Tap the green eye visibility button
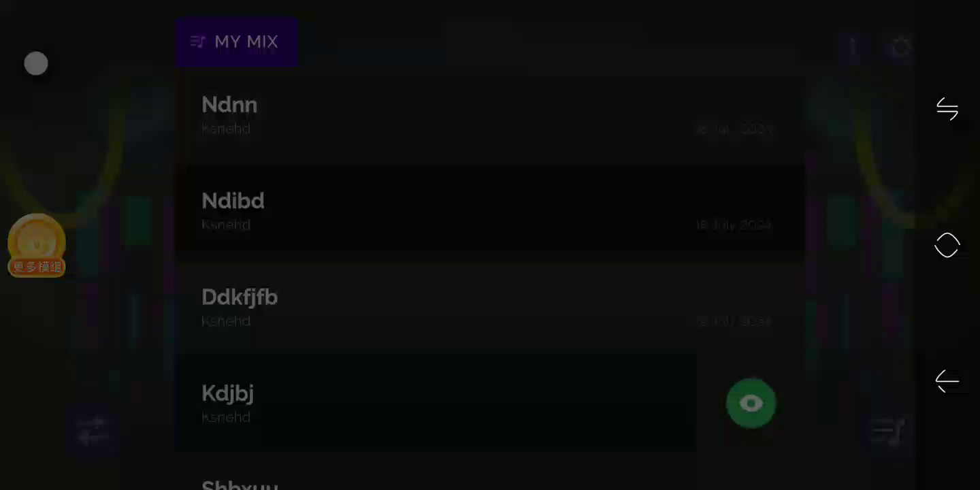 tap(751, 404)
